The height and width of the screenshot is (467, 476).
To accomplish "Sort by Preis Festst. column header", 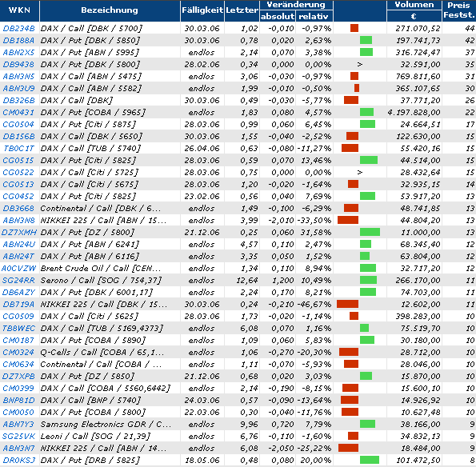I will point(459,10).
